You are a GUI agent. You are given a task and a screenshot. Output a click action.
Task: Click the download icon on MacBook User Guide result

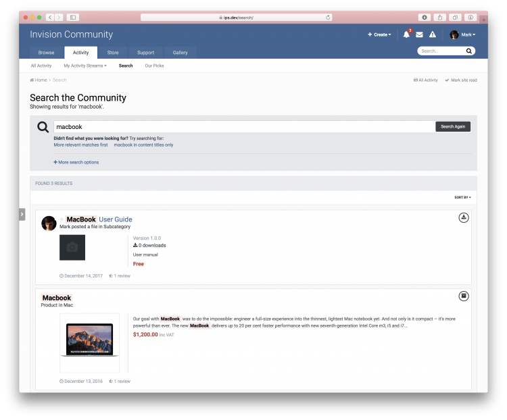[x=464, y=217]
